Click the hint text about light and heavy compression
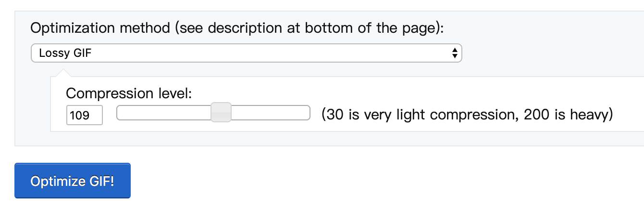 (x=467, y=115)
